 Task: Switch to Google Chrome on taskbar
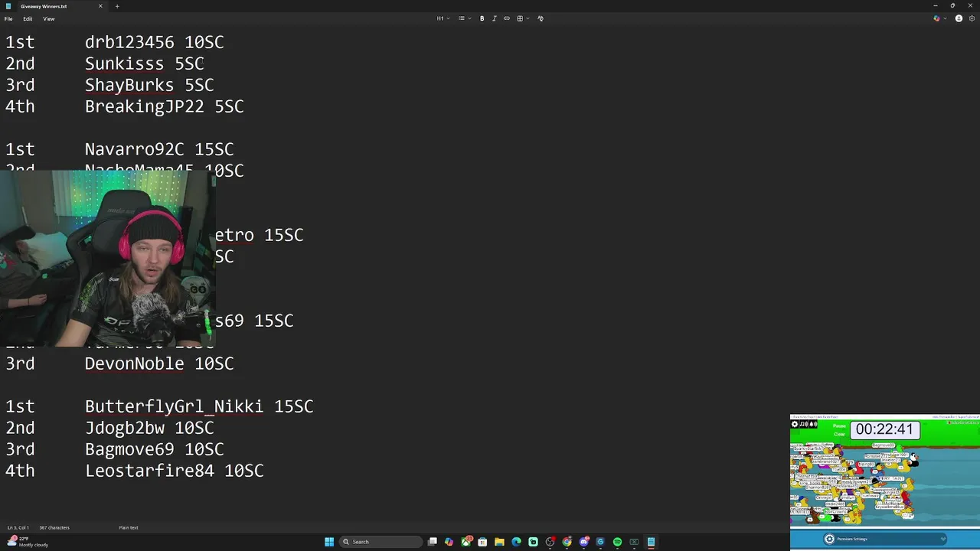pyautogui.click(x=567, y=542)
